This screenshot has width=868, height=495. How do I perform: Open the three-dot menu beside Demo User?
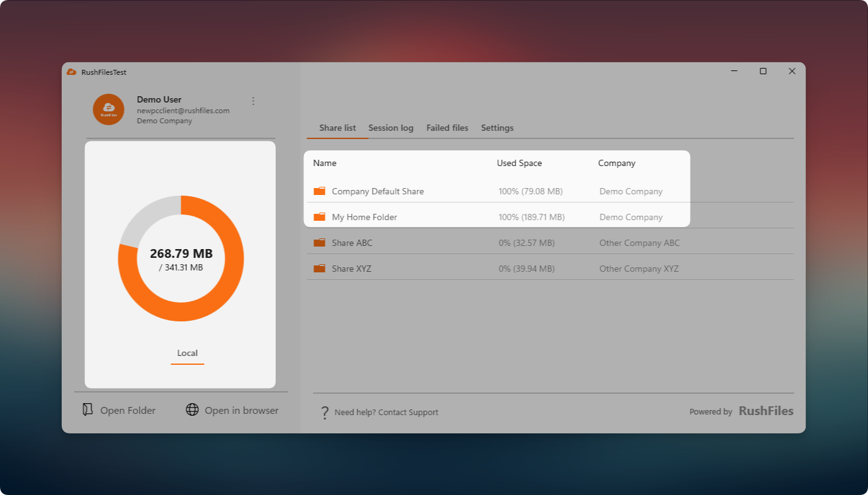(253, 101)
